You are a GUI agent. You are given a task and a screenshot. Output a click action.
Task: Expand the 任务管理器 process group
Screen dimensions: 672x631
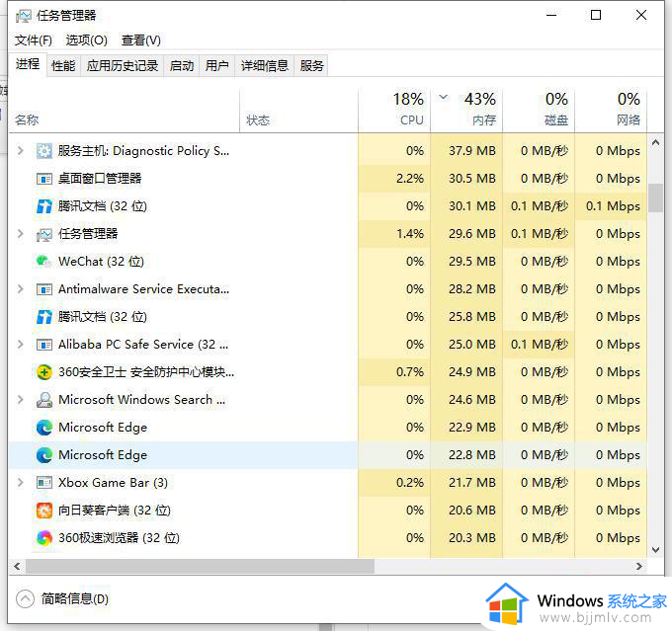coord(20,234)
